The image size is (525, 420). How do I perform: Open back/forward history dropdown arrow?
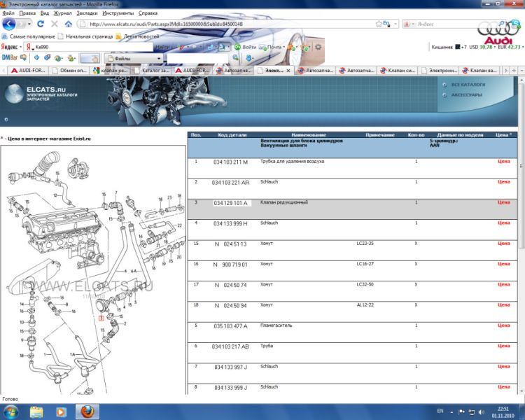29,24
